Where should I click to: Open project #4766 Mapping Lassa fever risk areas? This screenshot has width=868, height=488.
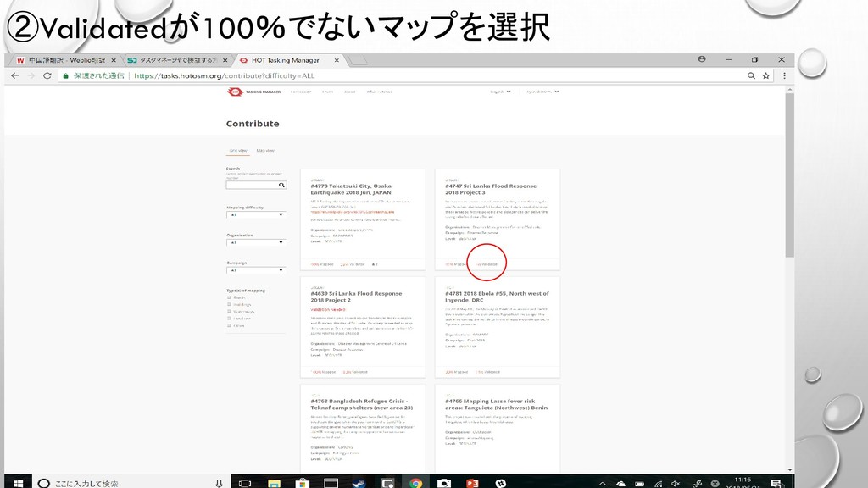(496, 404)
